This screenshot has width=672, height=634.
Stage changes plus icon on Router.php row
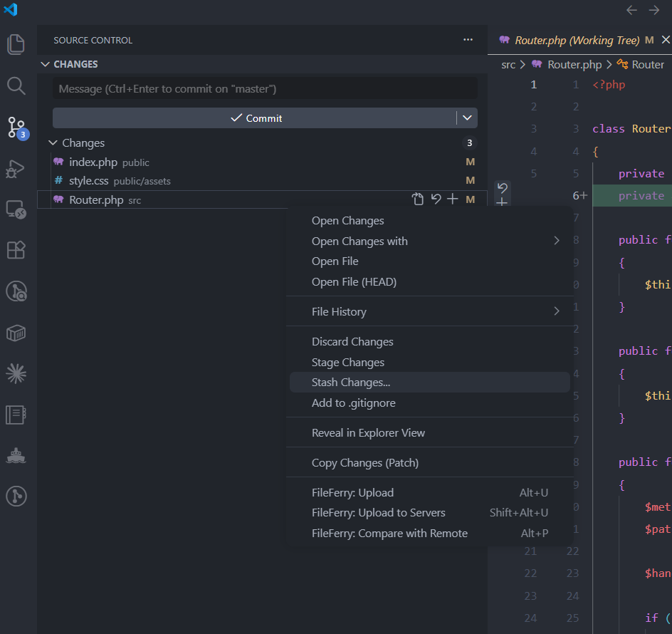point(453,199)
